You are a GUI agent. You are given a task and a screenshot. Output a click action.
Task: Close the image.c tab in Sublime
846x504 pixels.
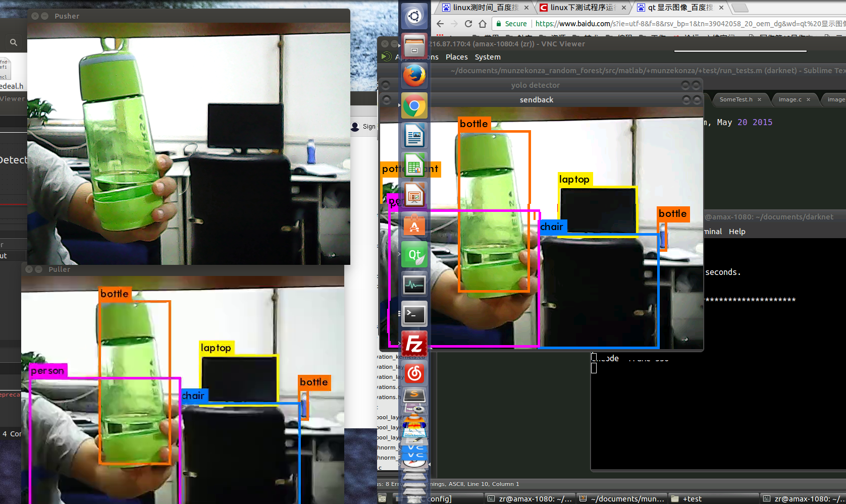[808, 99]
